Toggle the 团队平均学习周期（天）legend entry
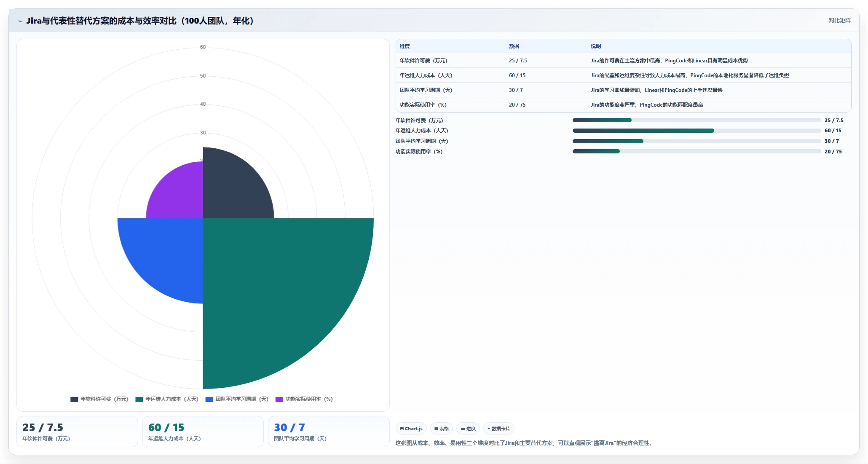868x464 pixels. pyautogui.click(x=237, y=399)
